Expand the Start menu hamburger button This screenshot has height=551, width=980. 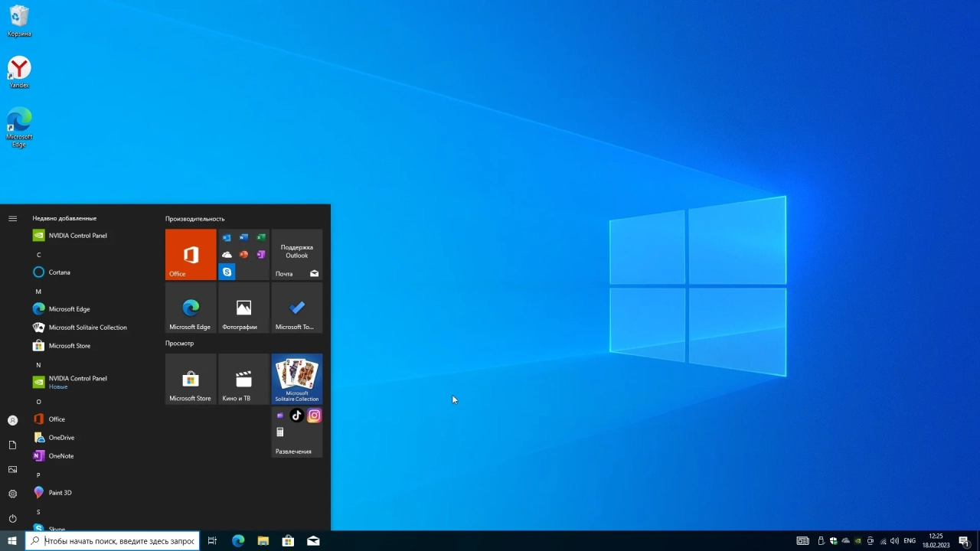pyautogui.click(x=12, y=219)
